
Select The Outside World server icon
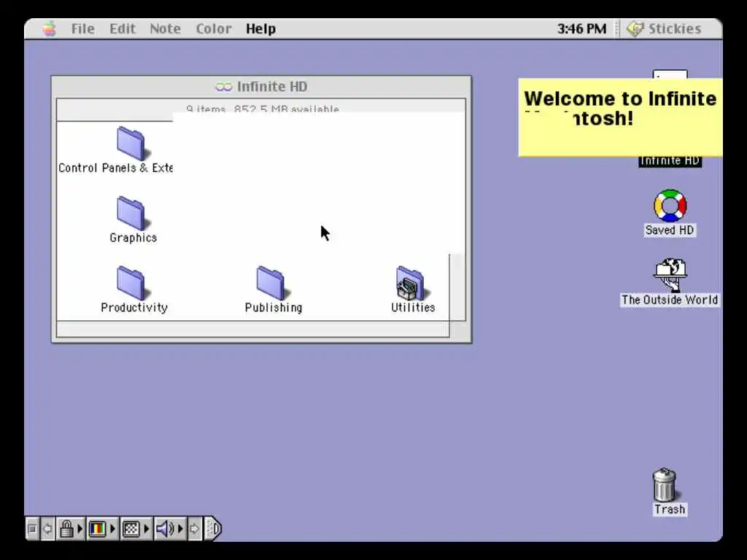click(670, 275)
